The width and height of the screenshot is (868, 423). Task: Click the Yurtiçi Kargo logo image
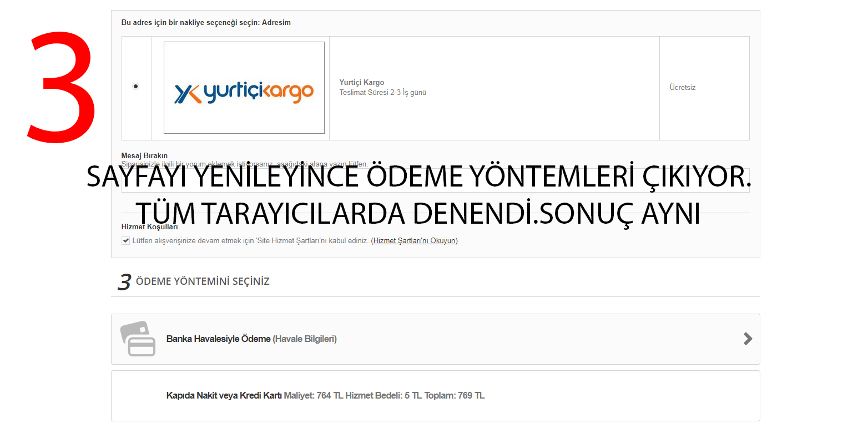(x=244, y=88)
